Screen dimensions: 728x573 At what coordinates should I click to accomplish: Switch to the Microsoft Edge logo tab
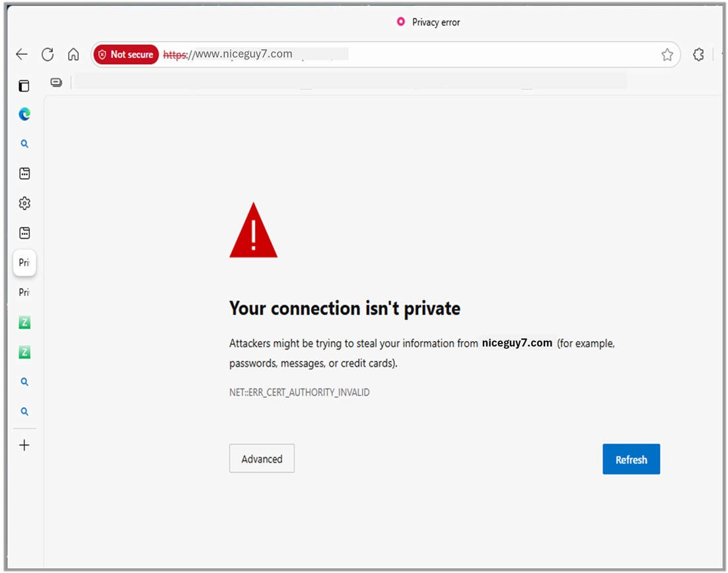(x=24, y=114)
